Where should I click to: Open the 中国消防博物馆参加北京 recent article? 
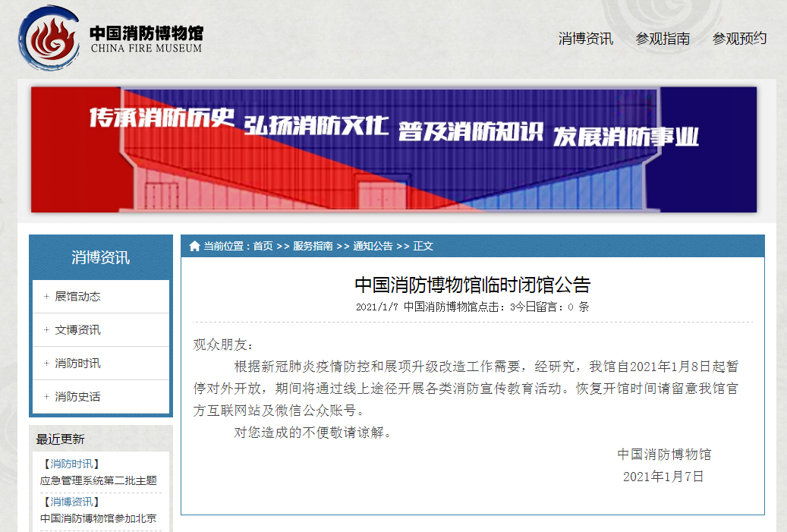click(x=99, y=518)
